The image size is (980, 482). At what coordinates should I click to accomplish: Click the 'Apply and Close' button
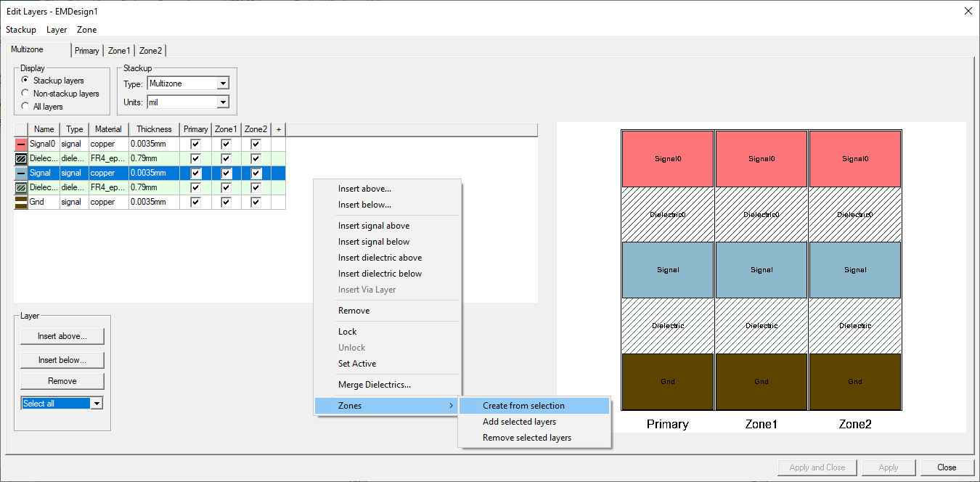pos(817,467)
